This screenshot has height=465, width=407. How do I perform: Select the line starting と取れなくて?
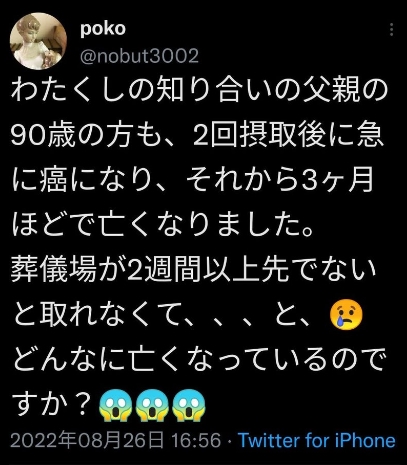[x=187, y=314]
